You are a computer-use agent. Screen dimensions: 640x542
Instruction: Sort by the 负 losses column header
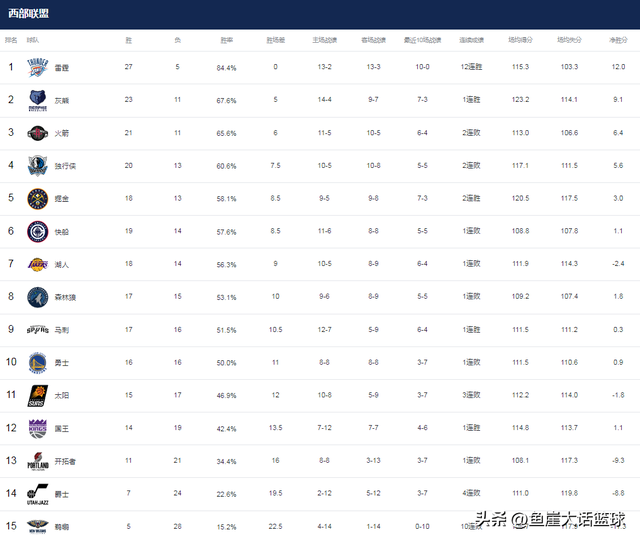[178, 40]
